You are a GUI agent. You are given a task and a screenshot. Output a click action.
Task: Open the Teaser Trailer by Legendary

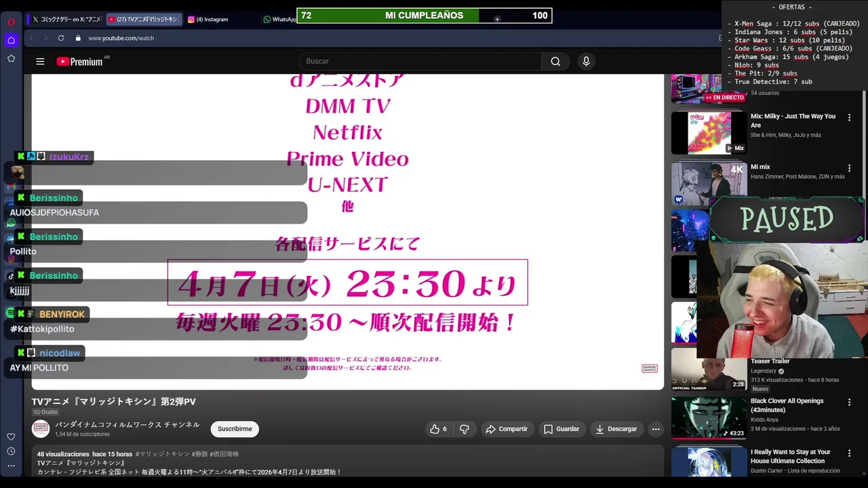pyautogui.click(x=770, y=361)
